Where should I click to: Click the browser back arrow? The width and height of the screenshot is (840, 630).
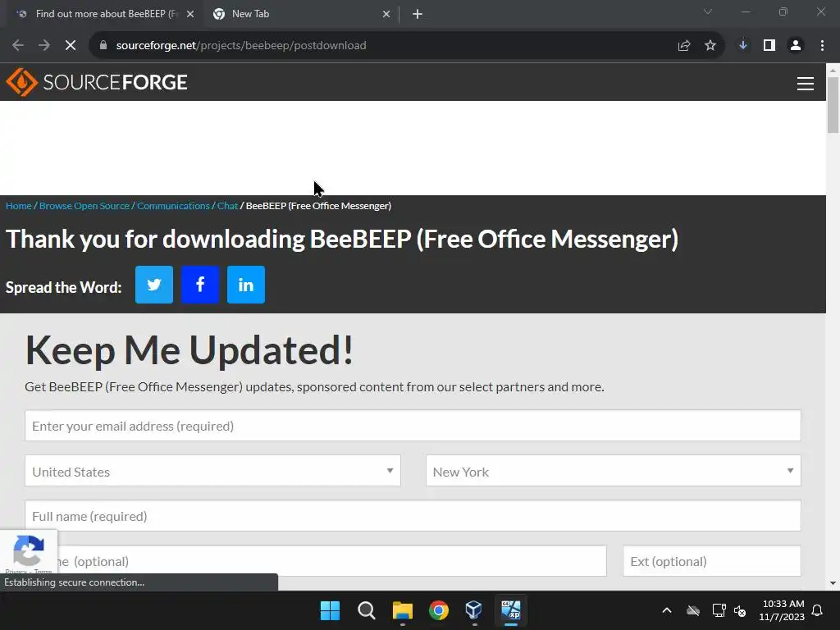click(x=18, y=46)
